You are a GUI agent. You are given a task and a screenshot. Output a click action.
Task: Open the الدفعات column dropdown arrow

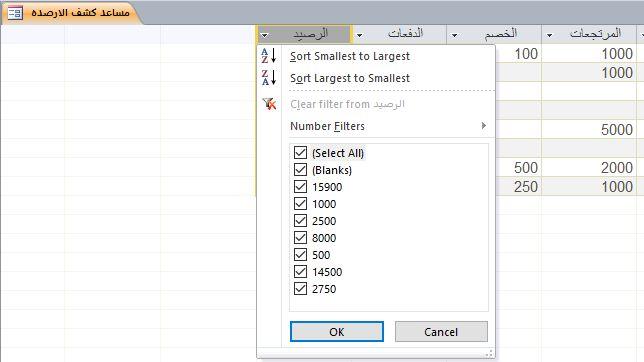pos(359,35)
